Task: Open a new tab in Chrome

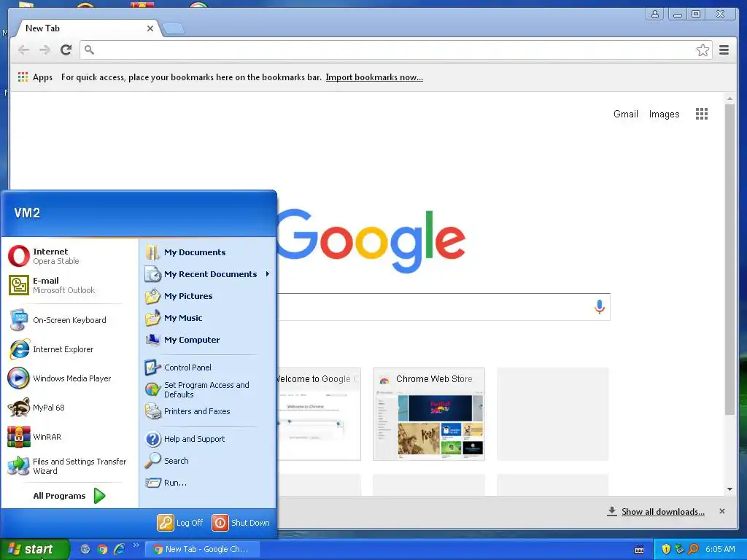Action: click(x=174, y=29)
